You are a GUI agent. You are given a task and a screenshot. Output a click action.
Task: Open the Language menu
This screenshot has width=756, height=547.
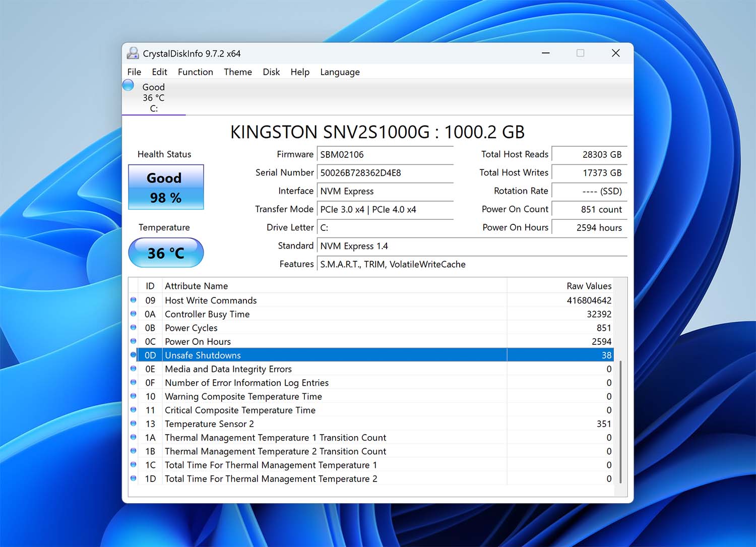point(340,72)
